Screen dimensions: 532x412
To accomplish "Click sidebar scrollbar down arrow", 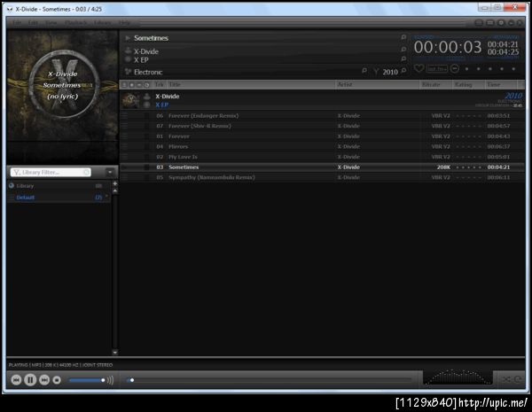I will [115, 353].
